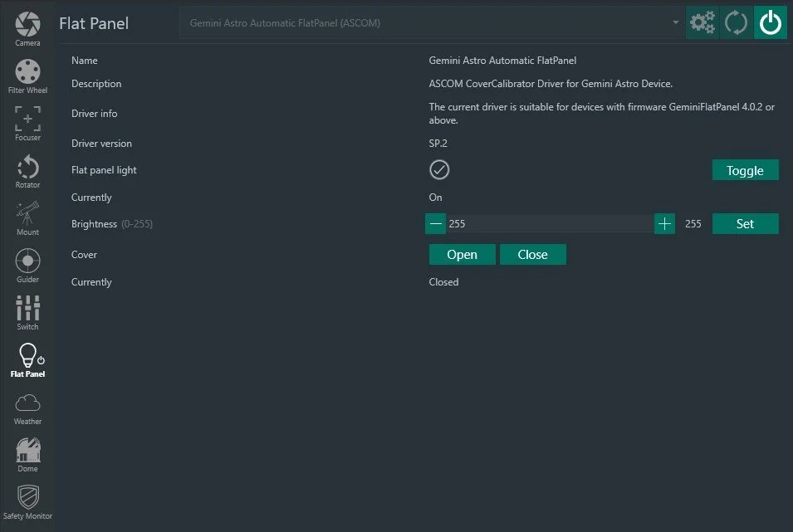Screen dimensions: 793x532
Task: Open the Switch equipment tab
Action: (x=27, y=313)
